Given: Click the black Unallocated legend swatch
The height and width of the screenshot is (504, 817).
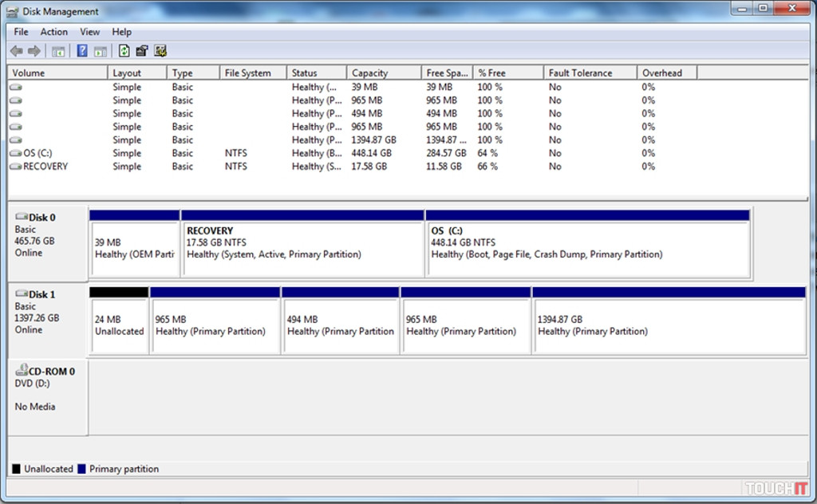Looking at the screenshot, I should (17, 469).
